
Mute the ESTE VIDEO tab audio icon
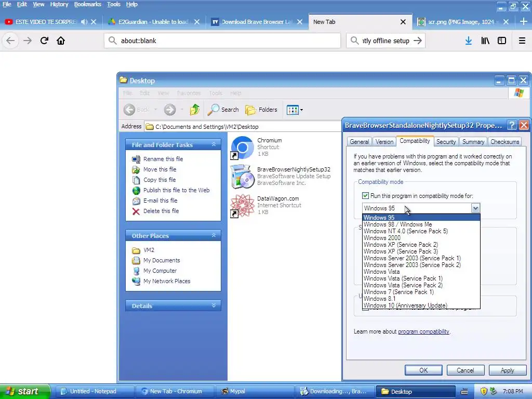pos(84,22)
